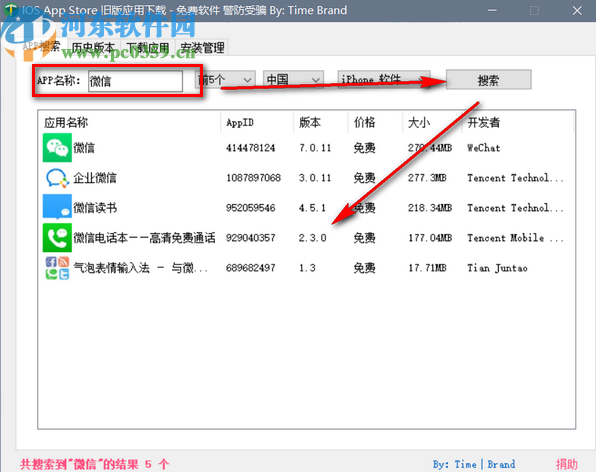Close the App Store download window
This screenshot has width=596, height=472.
tap(577, 10)
